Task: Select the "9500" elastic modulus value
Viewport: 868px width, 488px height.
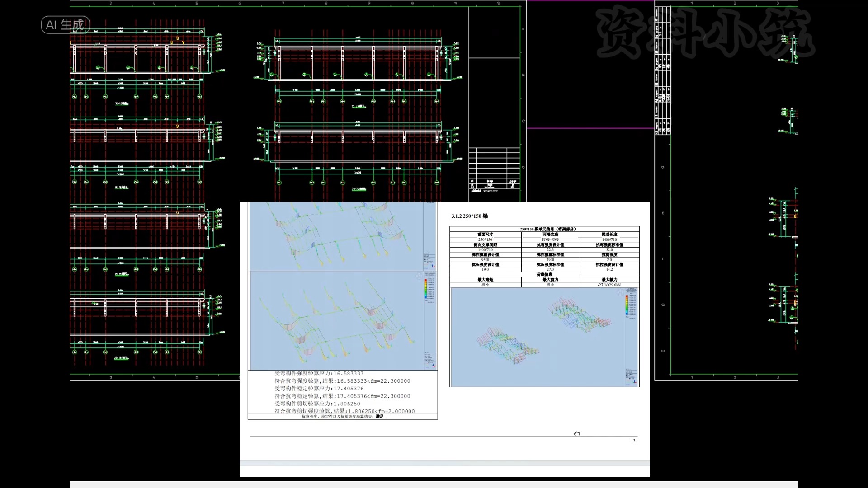Action: click(x=485, y=260)
